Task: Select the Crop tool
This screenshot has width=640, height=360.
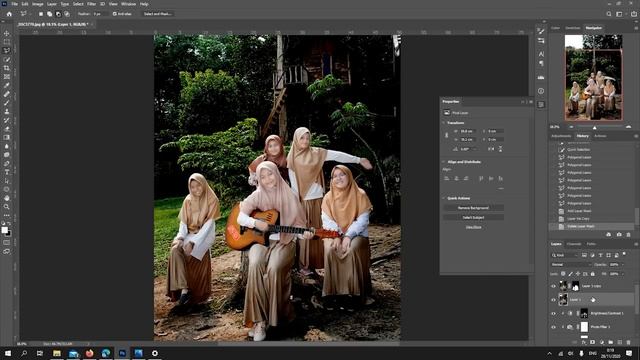Action: (x=7, y=68)
